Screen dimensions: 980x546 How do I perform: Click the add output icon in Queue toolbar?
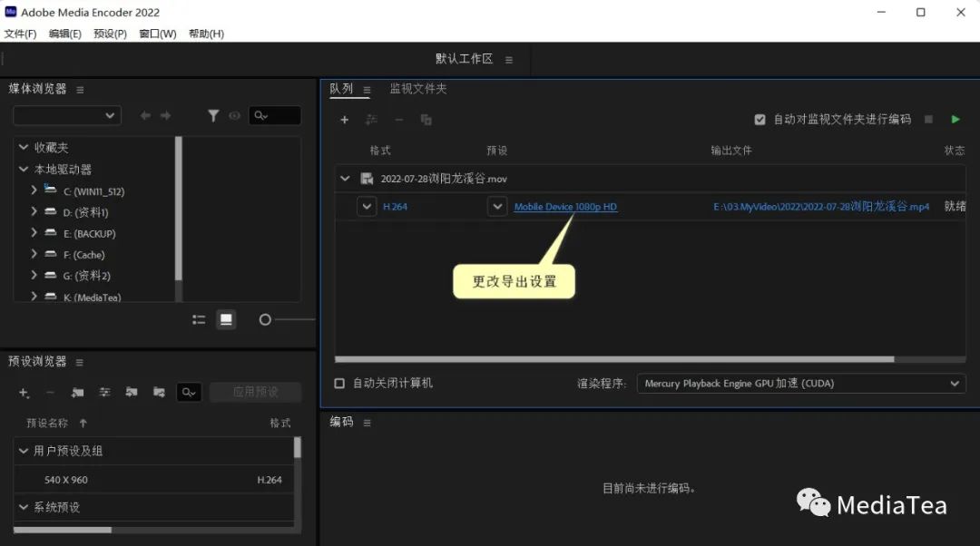[371, 120]
